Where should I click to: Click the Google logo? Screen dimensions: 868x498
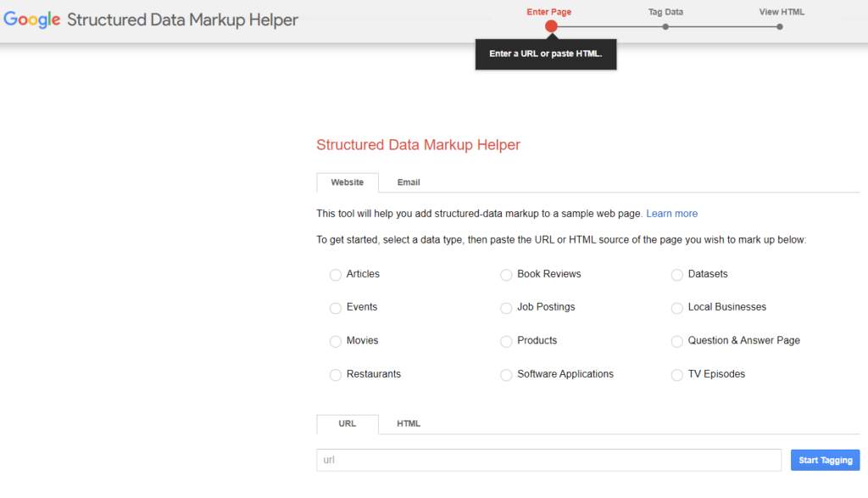tap(31, 20)
